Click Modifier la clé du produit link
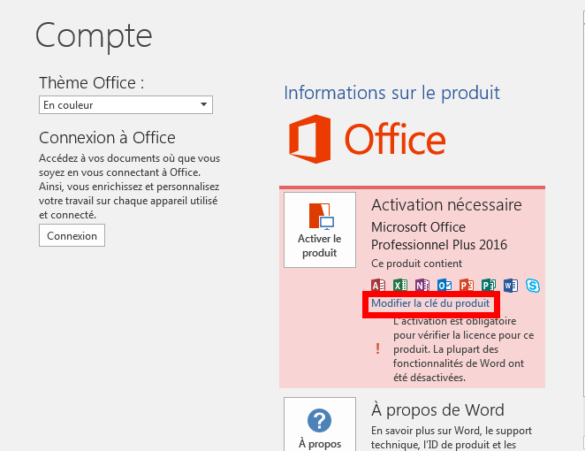The image size is (585, 451). tap(430, 303)
